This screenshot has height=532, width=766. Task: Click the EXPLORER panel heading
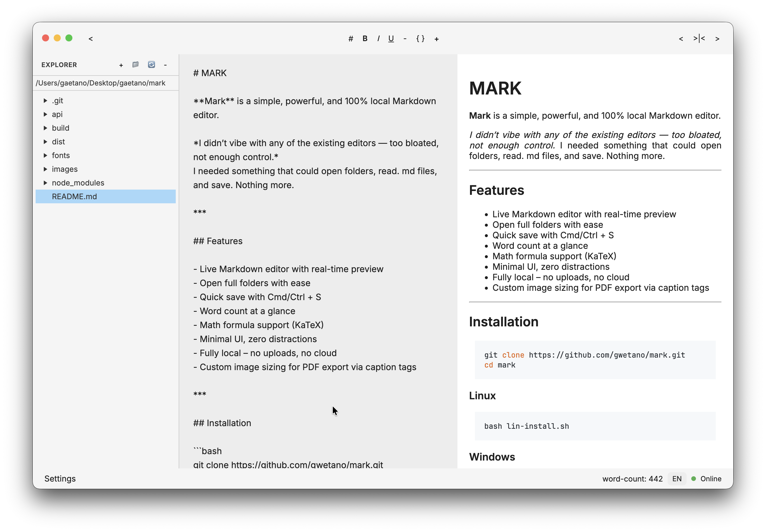pyautogui.click(x=59, y=65)
